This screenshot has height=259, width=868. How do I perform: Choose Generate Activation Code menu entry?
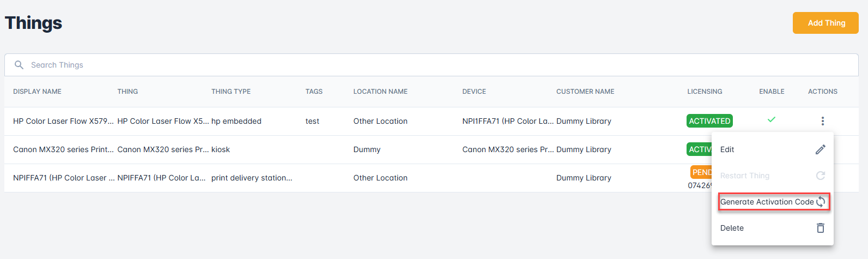point(767,202)
